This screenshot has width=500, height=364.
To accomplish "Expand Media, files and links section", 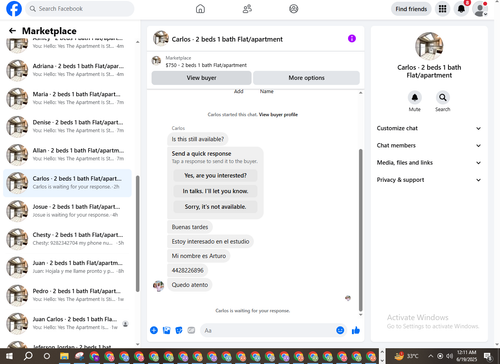I will 429,163.
